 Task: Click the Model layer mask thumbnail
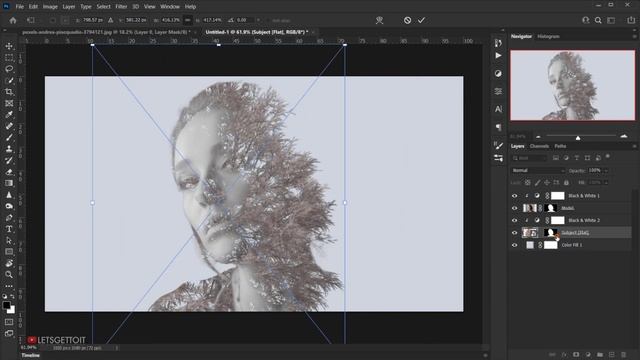pyautogui.click(x=551, y=208)
